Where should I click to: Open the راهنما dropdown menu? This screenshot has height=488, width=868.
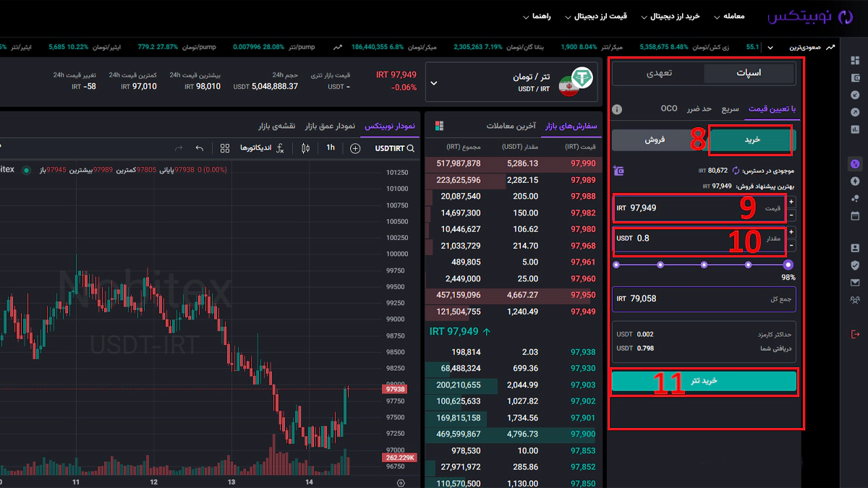[x=537, y=16]
